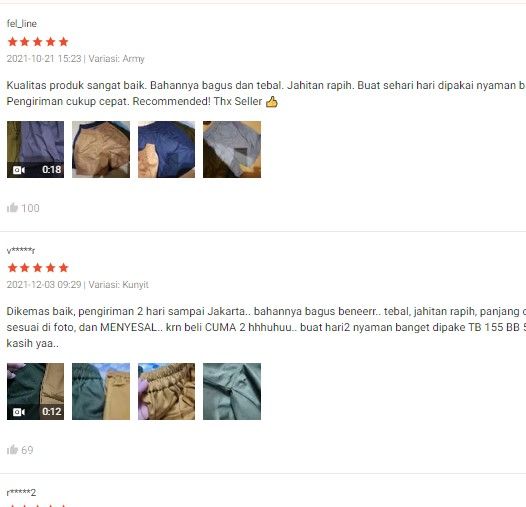The image size is (526, 507).
Task: Click the five-star rating under fel_line
Action: click(38, 42)
